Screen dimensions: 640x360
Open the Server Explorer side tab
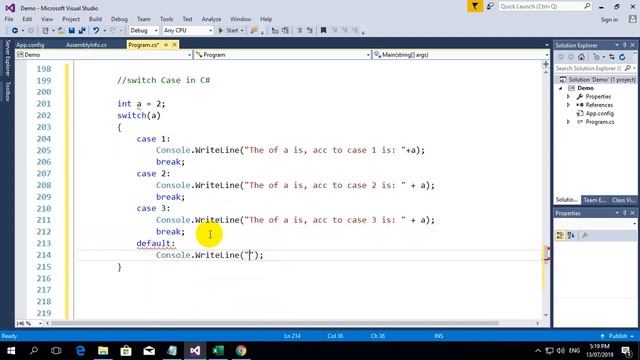7,58
